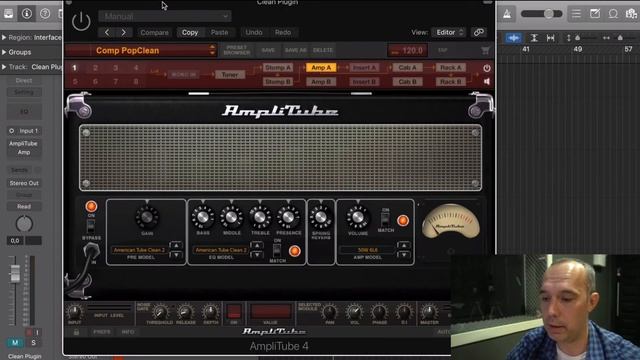Open the View Editor dropdown

point(449,32)
